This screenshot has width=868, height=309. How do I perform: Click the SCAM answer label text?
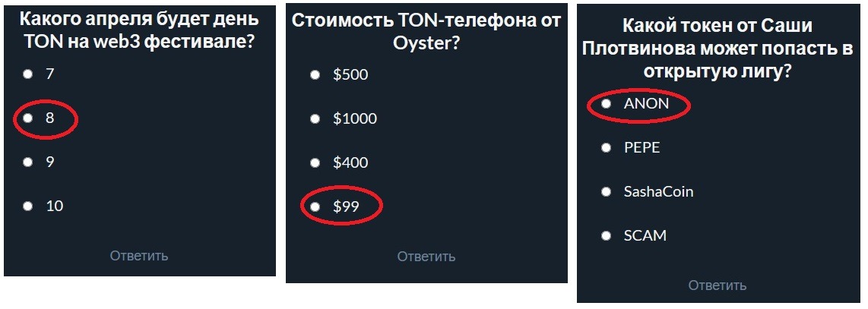[x=645, y=235]
